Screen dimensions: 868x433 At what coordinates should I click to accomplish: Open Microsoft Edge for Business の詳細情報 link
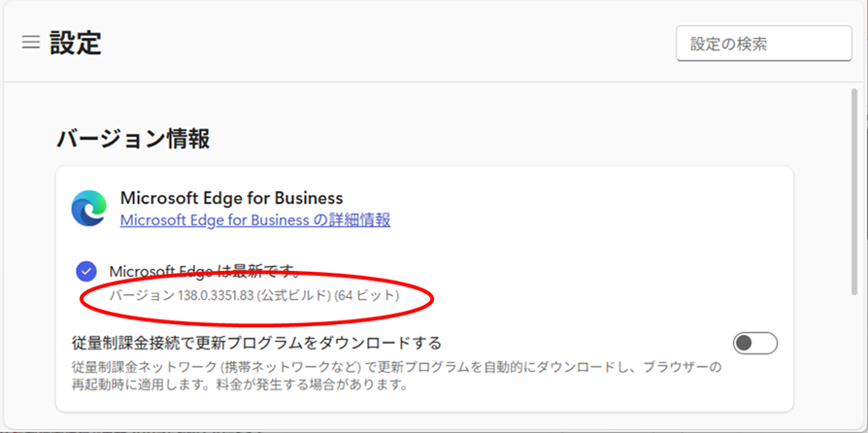point(255,220)
